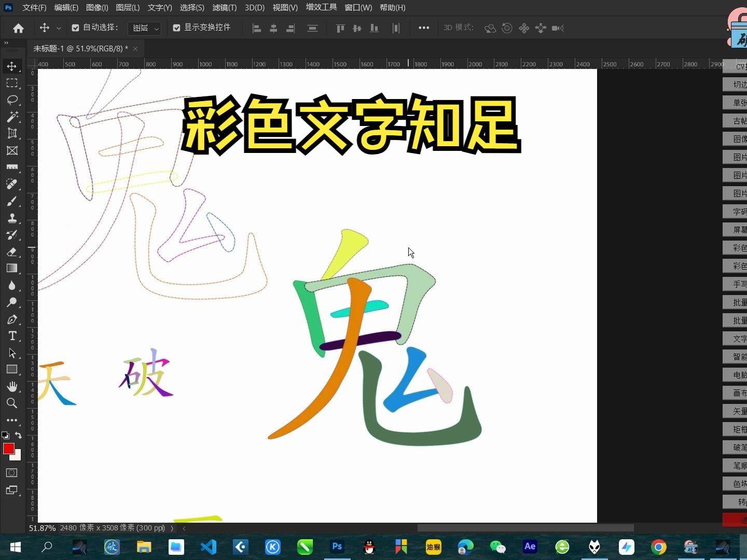Open the Edit Toolbar three-dots button
Screen dimensions: 747x560
(12, 420)
